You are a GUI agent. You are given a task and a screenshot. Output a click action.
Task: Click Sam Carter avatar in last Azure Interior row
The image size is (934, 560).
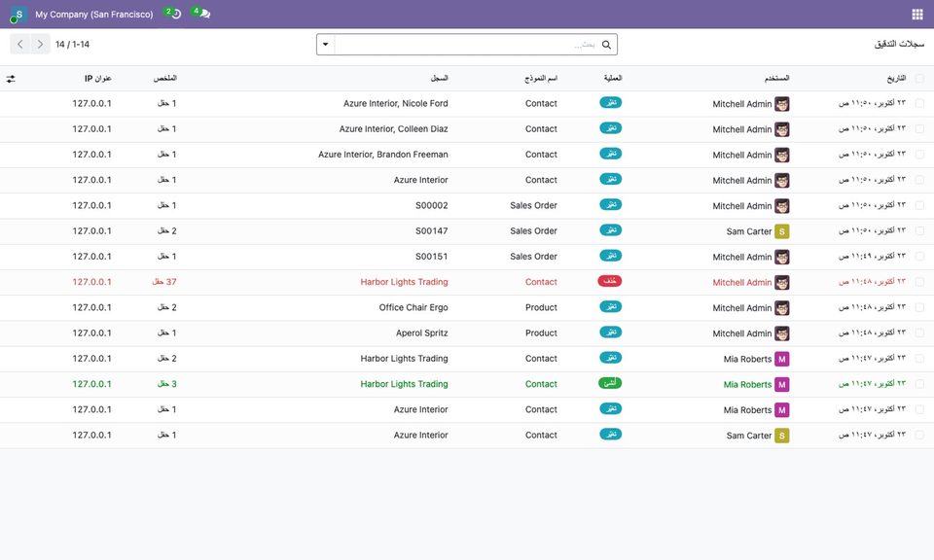point(782,436)
